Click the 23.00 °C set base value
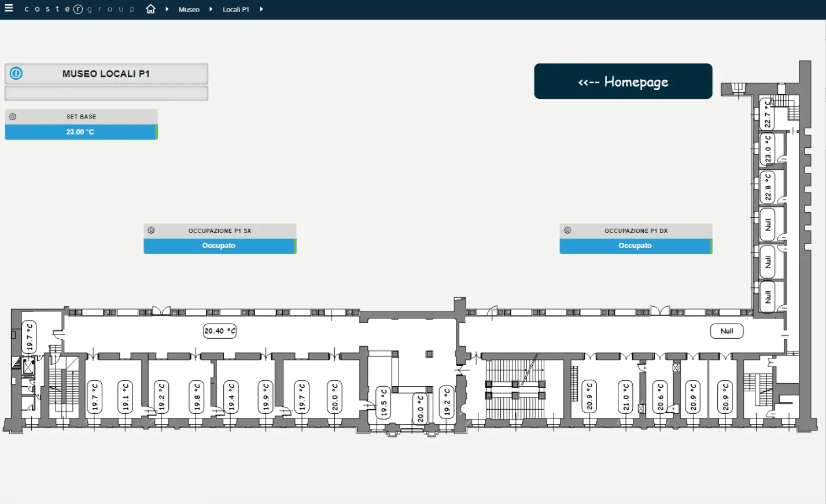 click(x=80, y=132)
